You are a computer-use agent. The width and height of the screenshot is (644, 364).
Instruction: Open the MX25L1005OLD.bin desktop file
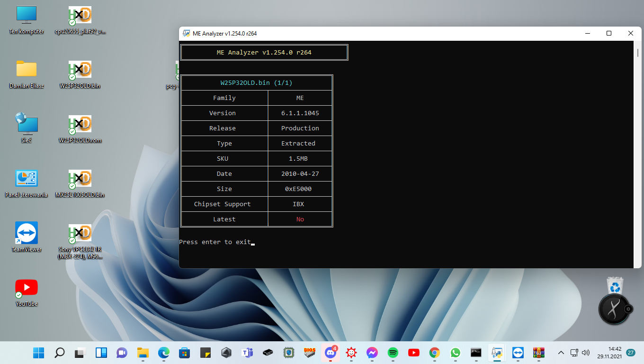pyautogui.click(x=80, y=180)
